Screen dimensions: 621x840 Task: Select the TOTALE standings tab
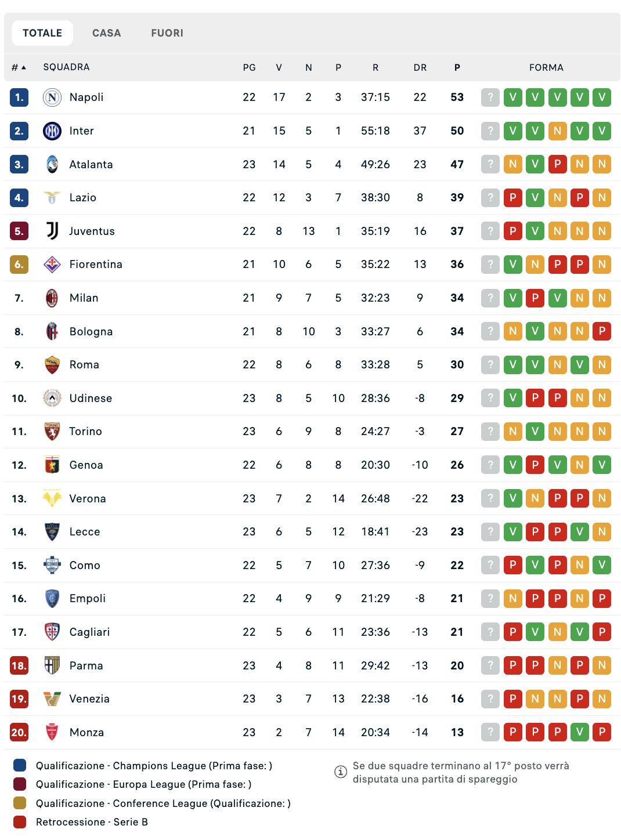coord(42,33)
